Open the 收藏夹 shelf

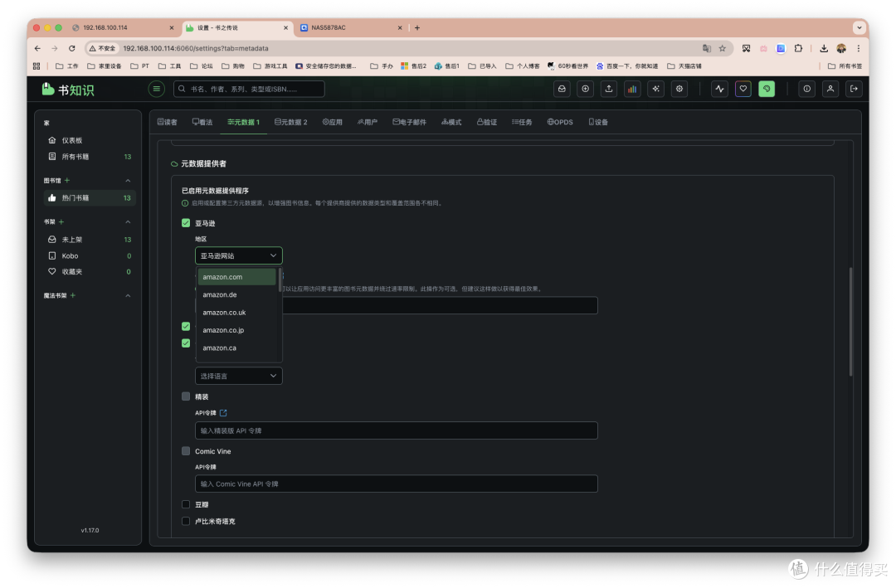[x=90, y=272]
